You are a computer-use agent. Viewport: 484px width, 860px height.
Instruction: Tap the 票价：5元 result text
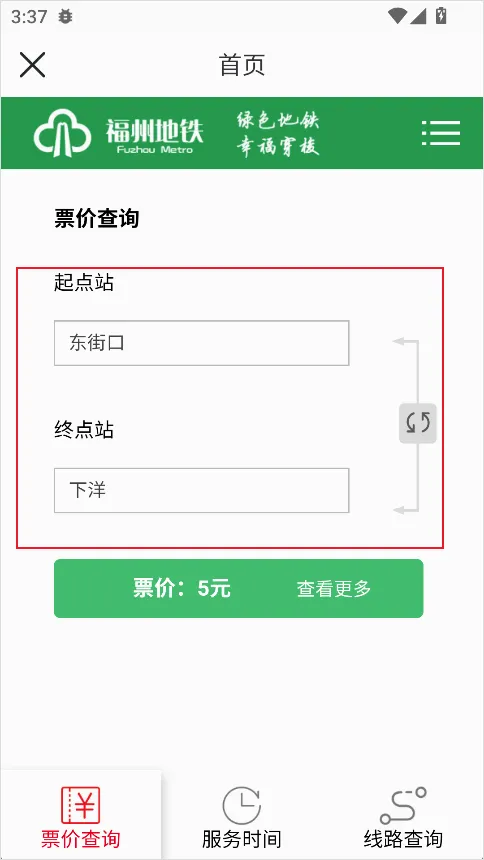coord(182,589)
